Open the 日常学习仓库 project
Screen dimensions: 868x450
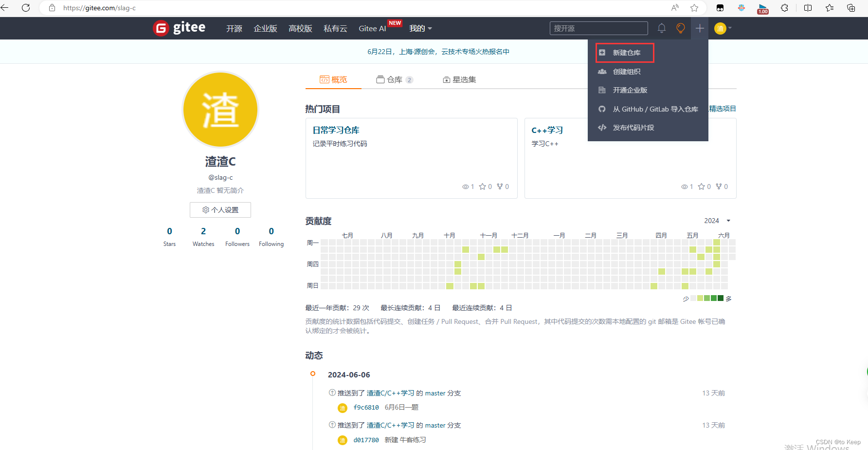click(x=336, y=130)
